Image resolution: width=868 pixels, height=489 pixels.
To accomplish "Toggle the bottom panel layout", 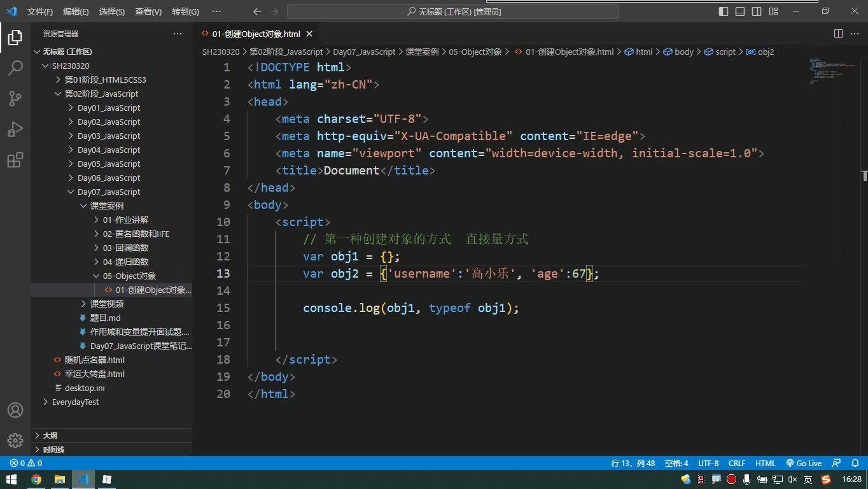I will 740,11.
